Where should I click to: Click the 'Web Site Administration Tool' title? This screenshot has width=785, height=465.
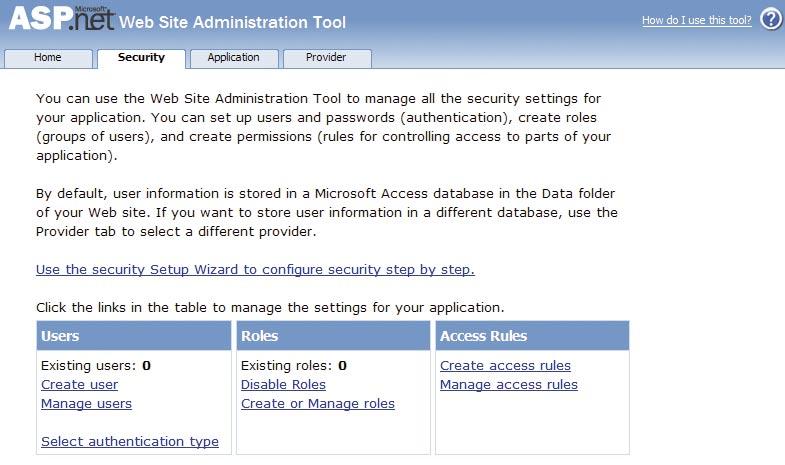pyautogui.click(x=232, y=22)
